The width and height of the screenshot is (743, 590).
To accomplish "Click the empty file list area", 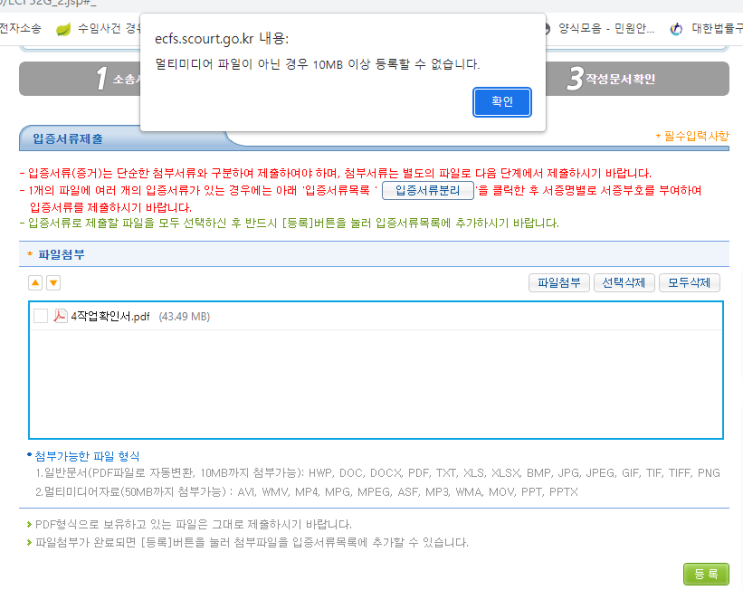I will click(x=376, y=384).
